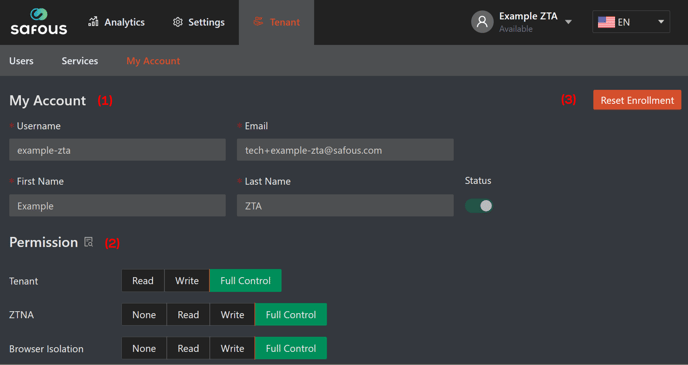Image resolution: width=688 pixels, height=365 pixels.
Task: Open the Analytics menu
Action: [116, 22]
